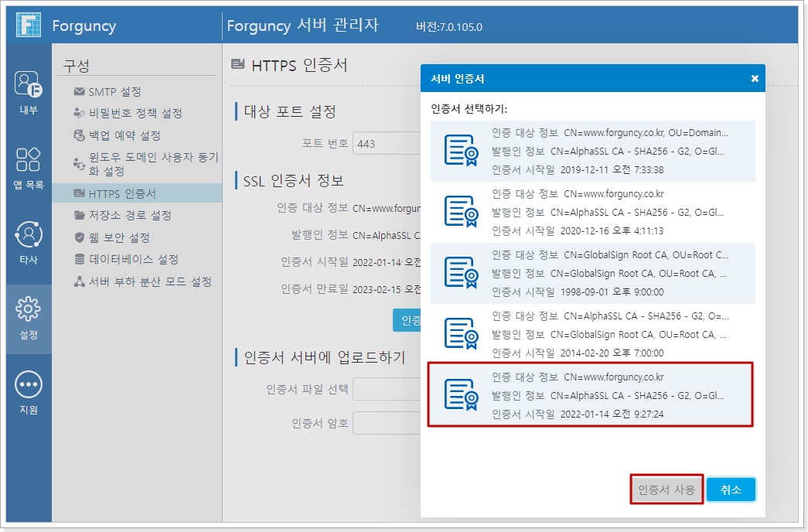Screen dimensions: 808x532
Task: Open the 지원 ellipsis icon
Action: coord(29,384)
